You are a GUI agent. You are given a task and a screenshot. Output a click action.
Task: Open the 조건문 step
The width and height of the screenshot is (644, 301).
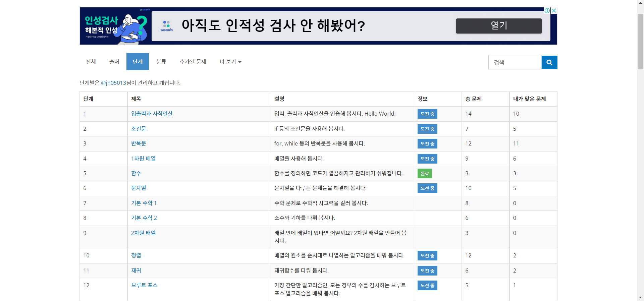139,129
